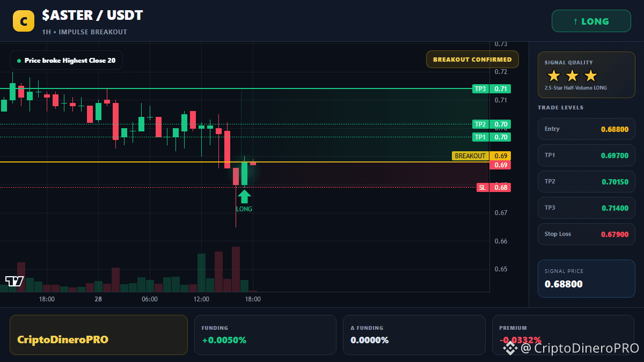Click the TP2 0.70150 row
The width and height of the screenshot is (644, 362).
pyautogui.click(x=586, y=181)
